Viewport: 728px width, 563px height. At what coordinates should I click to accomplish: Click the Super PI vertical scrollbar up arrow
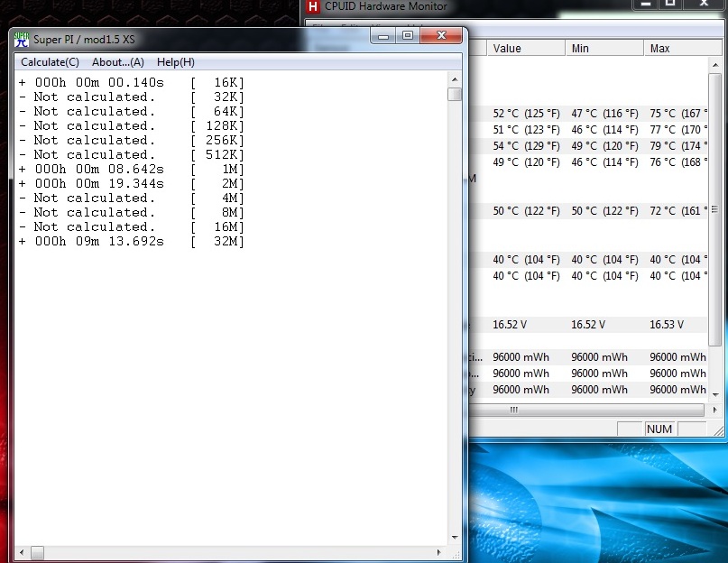[455, 79]
